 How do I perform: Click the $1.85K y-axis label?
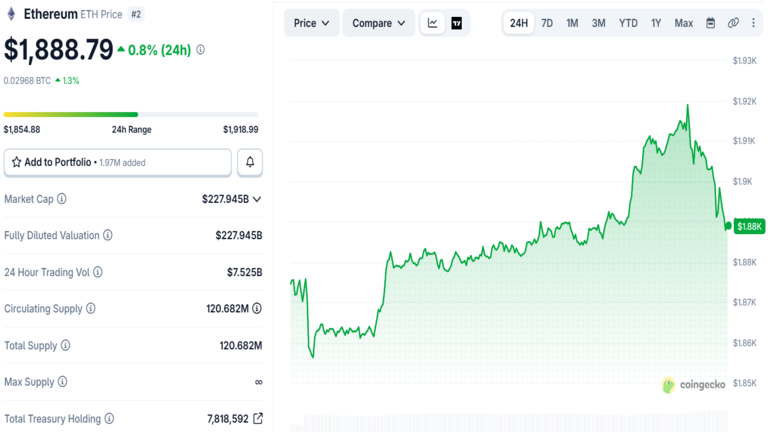(x=744, y=383)
